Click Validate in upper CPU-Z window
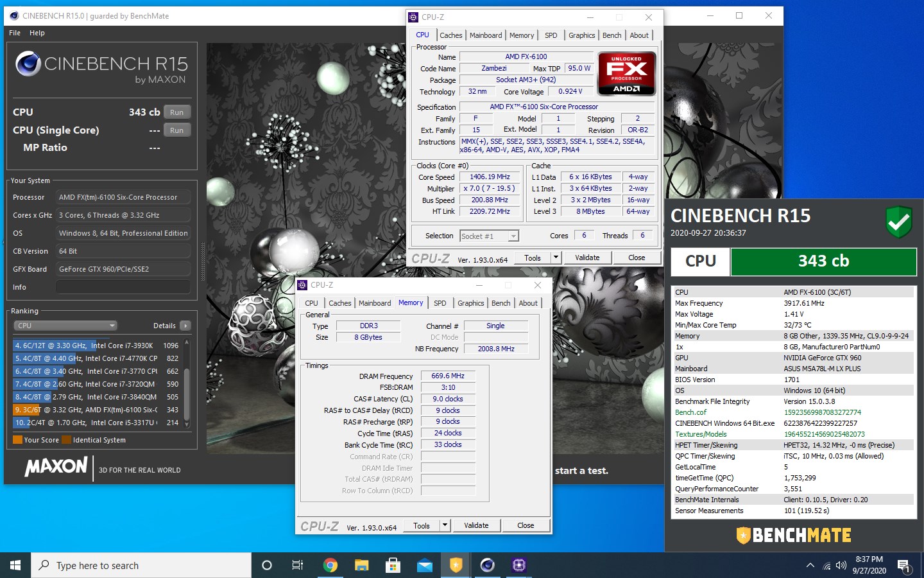The width and height of the screenshot is (924, 578). [587, 258]
